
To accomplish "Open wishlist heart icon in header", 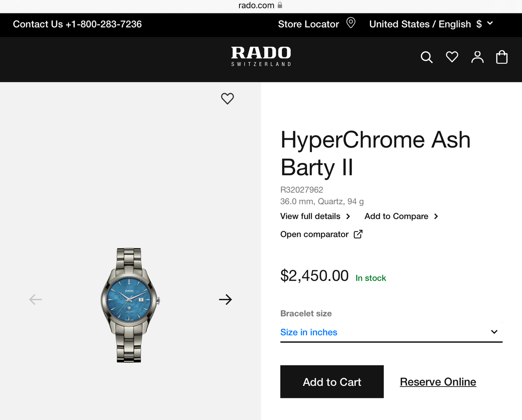I will (452, 57).
